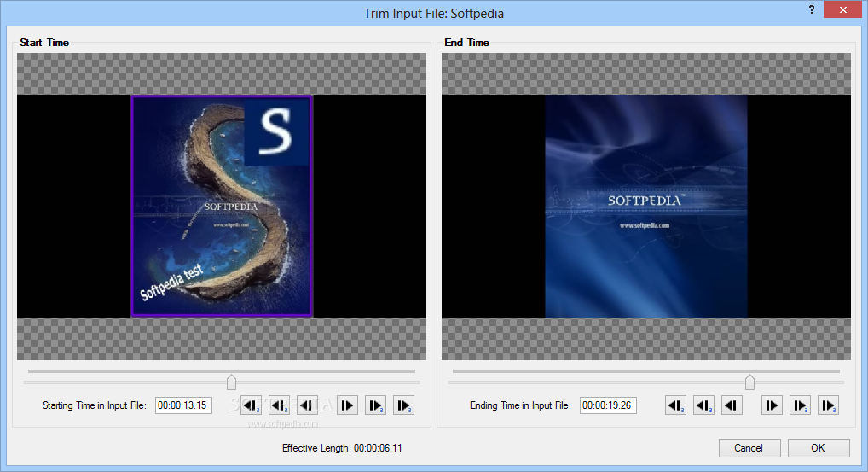Image resolution: width=868 pixels, height=472 pixels.
Task: Cancel the Trim Input File dialog
Action: click(749, 448)
